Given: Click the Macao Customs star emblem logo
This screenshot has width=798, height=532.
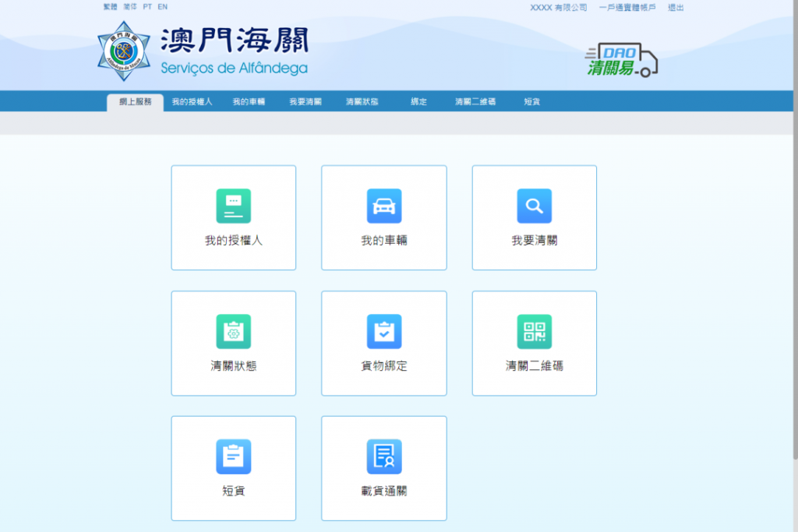Looking at the screenshot, I should click(x=122, y=51).
